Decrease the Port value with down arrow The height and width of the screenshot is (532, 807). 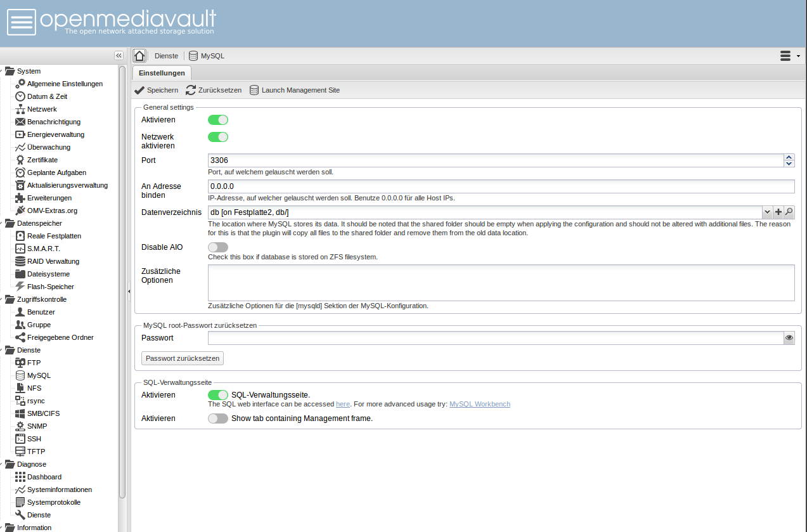pyautogui.click(x=789, y=164)
